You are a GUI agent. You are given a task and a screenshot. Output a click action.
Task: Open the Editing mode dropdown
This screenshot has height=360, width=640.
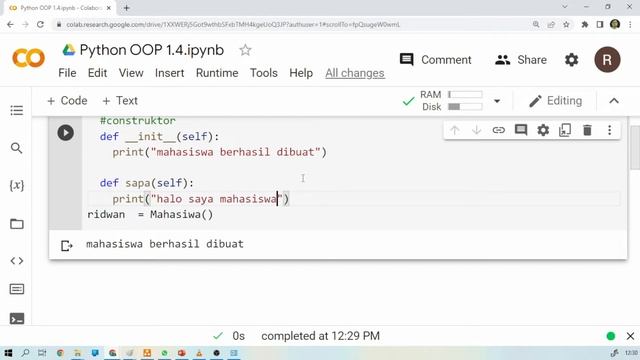556,101
